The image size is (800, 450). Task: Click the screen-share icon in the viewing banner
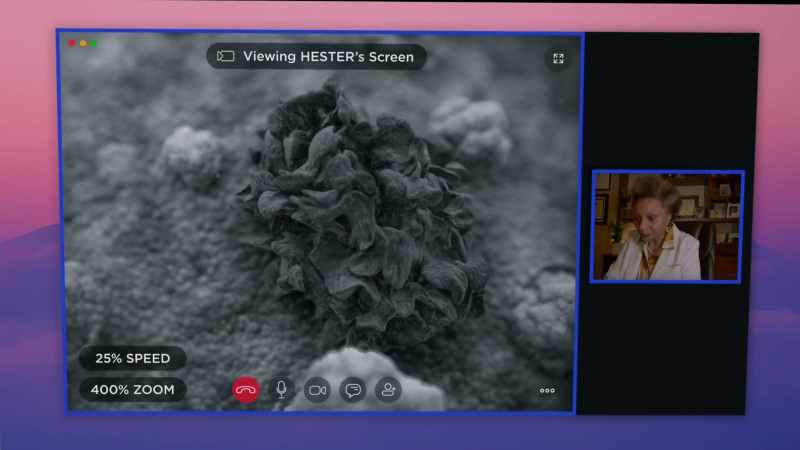(x=226, y=56)
